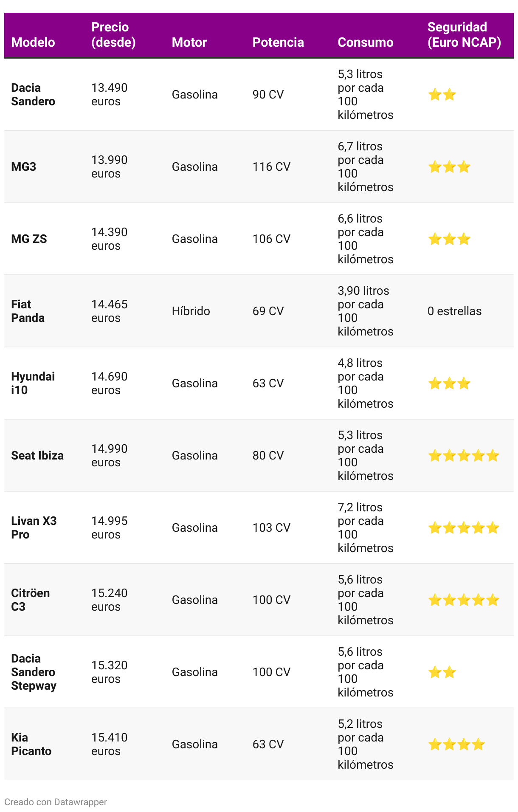Select the Precio (desde) column header
Screen dimensions: 518x812
[x=113, y=34]
